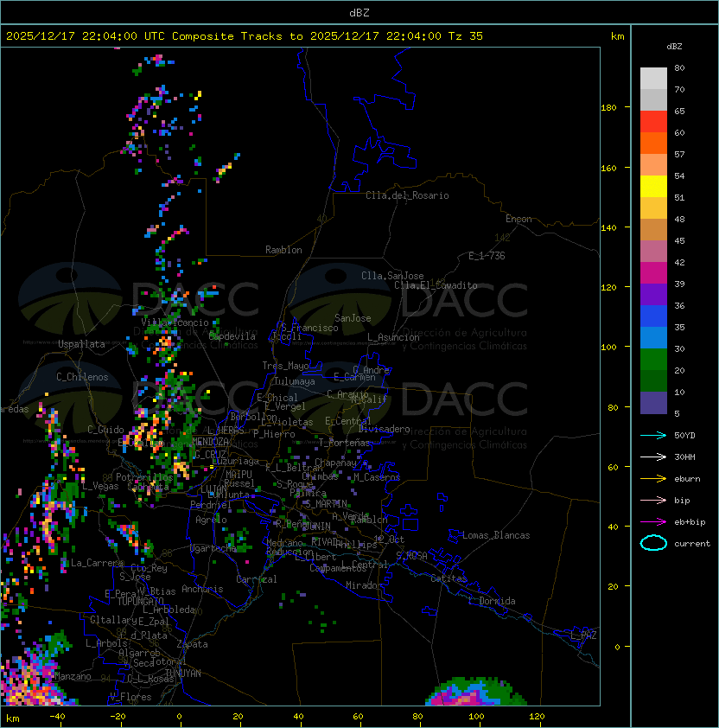Image resolution: width=719 pixels, height=728 pixels.
Task: Click the magenta eb+bip arrow icon
Action: [653, 522]
